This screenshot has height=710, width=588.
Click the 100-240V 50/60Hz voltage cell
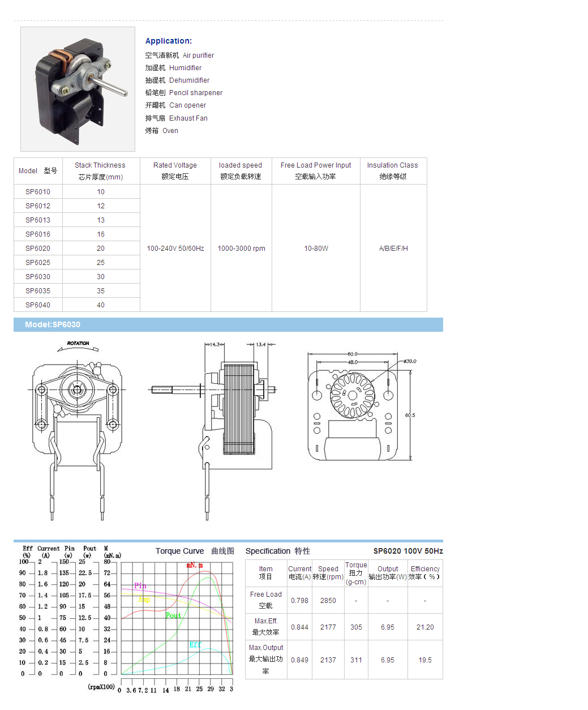coord(175,249)
